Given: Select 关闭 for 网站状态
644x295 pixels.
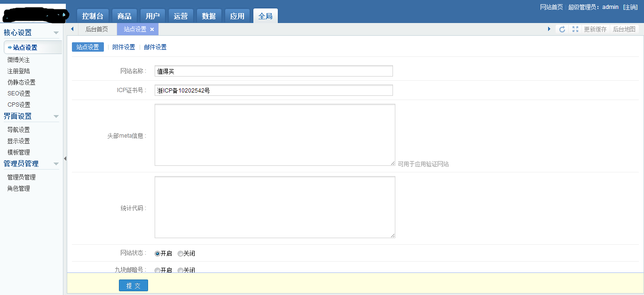Looking at the screenshot, I should click(x=180, y=254).
